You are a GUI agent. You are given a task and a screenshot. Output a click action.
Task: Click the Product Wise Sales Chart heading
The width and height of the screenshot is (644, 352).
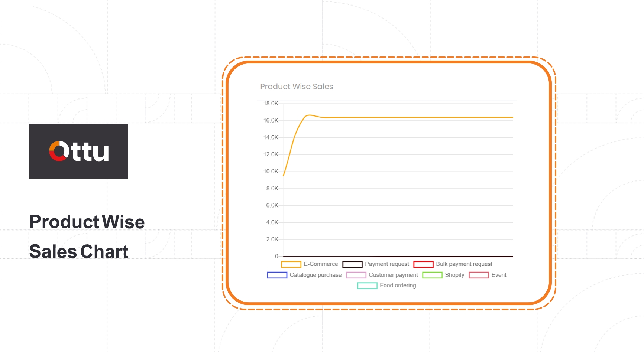[87, 237]
